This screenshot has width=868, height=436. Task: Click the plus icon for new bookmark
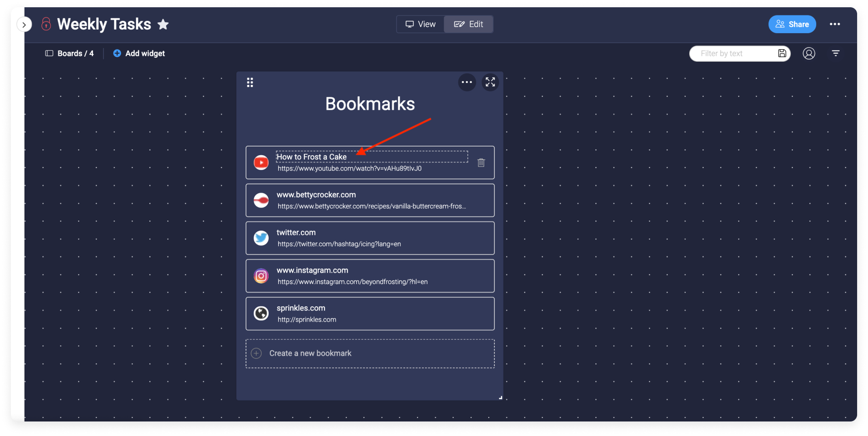click(x=256, y=353)
